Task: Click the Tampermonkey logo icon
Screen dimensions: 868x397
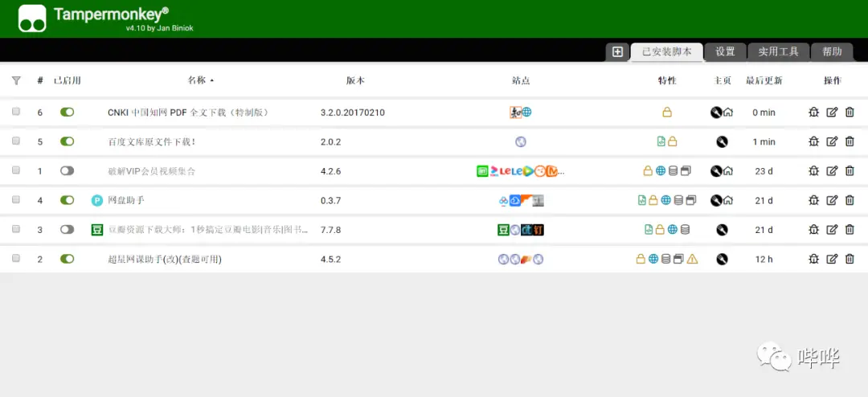Action: point(32,18)
